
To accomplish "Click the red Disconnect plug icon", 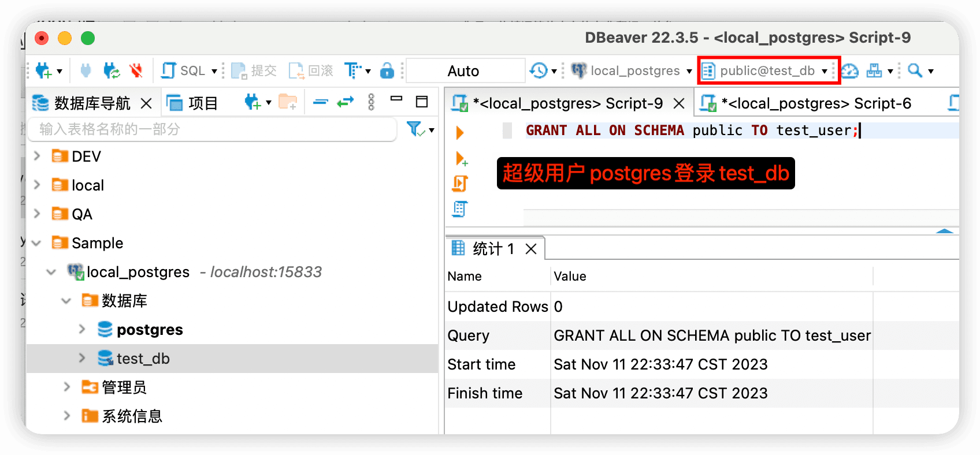I will (x=136, y=70).
